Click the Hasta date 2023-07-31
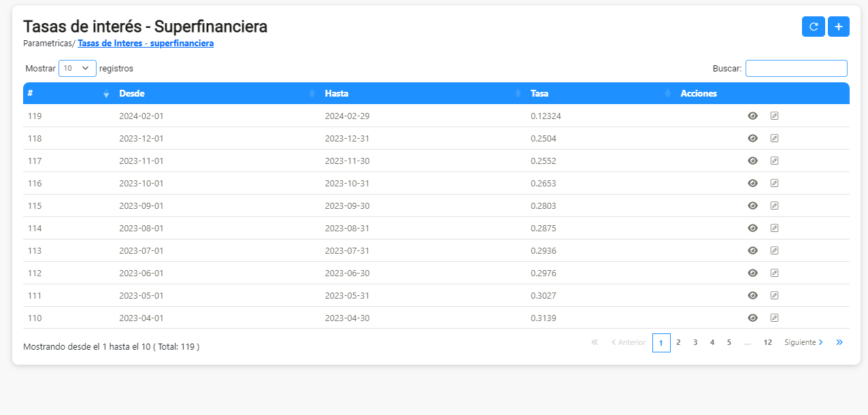Viewport: 868px width, 415px height. (348, 250)
